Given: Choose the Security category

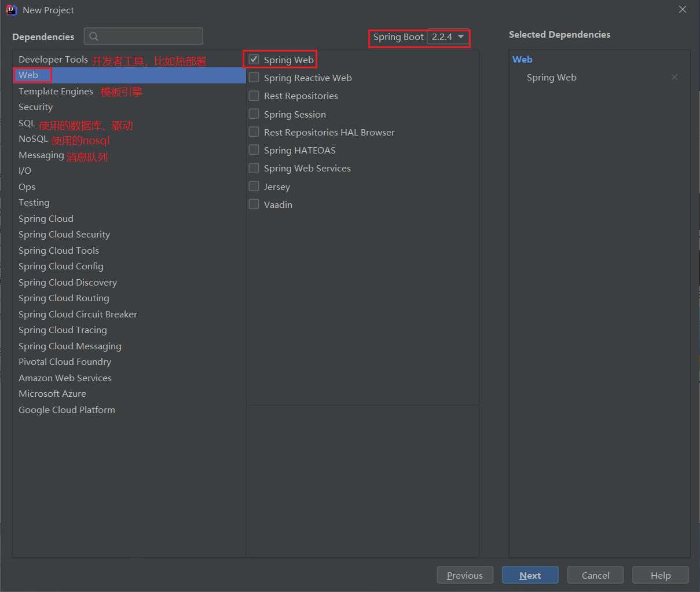Looking at the screenshot, I should tap(130, 107).
